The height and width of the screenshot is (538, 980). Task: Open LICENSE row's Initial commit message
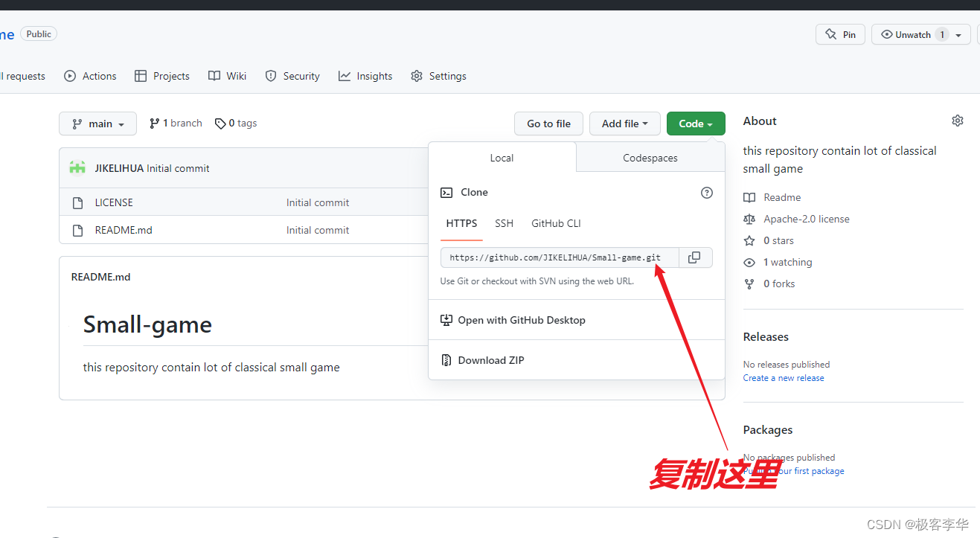318,202
